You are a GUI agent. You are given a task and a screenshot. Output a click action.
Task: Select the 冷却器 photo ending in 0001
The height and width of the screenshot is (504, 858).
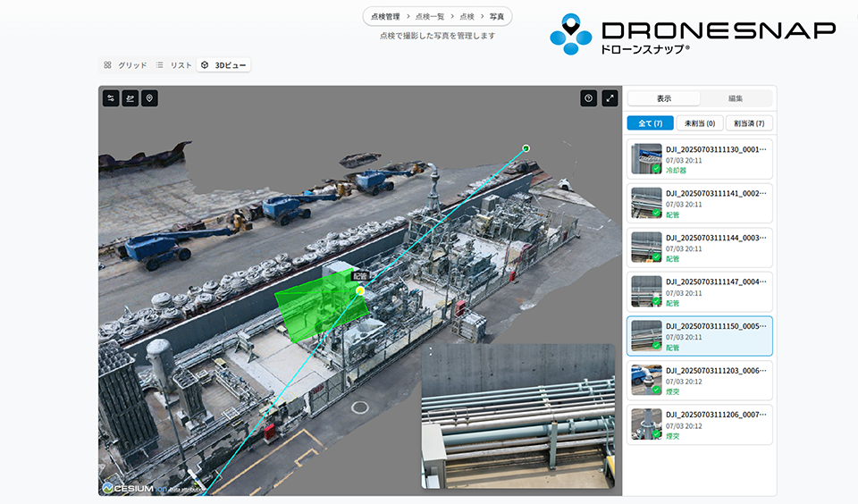[x=700, y=158]
